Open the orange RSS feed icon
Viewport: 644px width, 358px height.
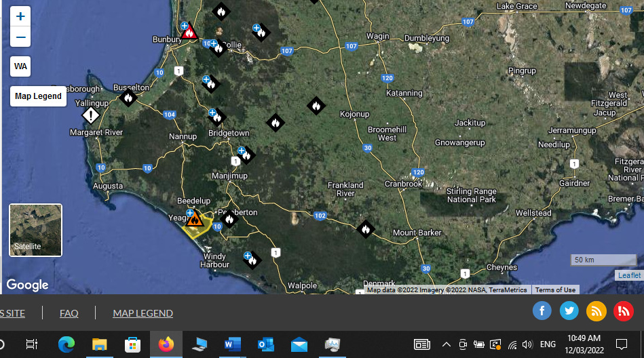pyautogui.click(x=596, y=311)
